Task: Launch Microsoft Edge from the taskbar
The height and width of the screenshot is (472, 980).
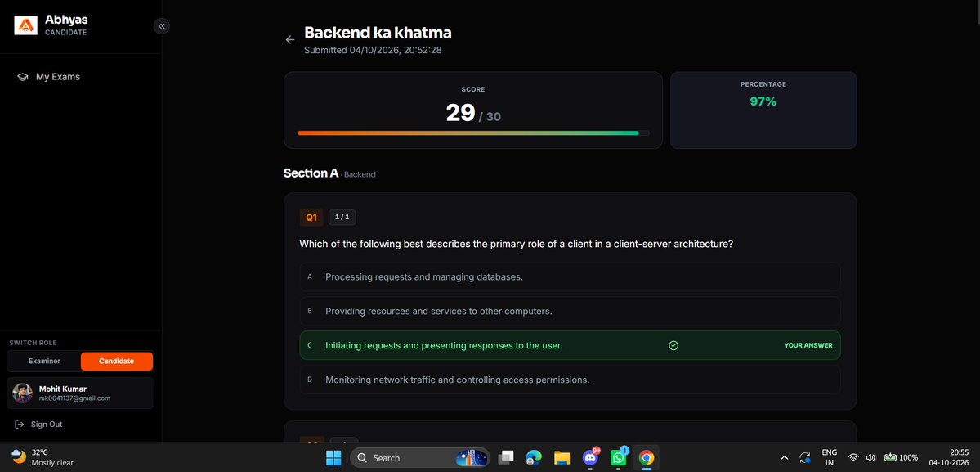Action: 533,457
